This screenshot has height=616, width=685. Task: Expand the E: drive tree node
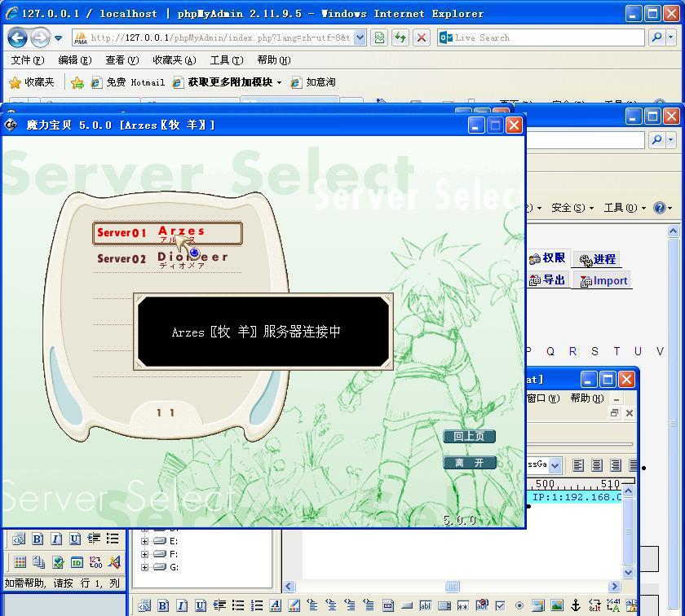pos(144,541)
